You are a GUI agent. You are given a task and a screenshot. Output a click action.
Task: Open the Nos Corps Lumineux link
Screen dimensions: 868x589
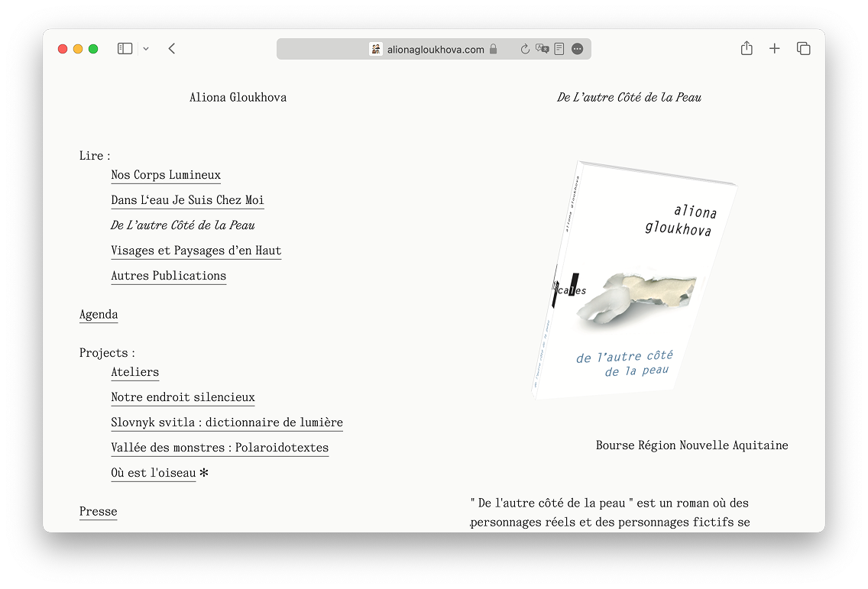pyautogui.click(x=166, y=175)
